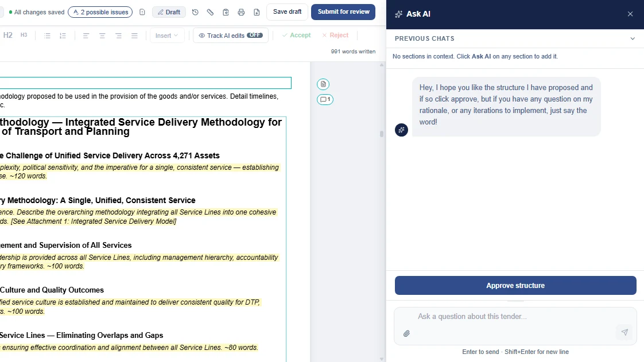Apply H2 heading style

coord(8,36)
